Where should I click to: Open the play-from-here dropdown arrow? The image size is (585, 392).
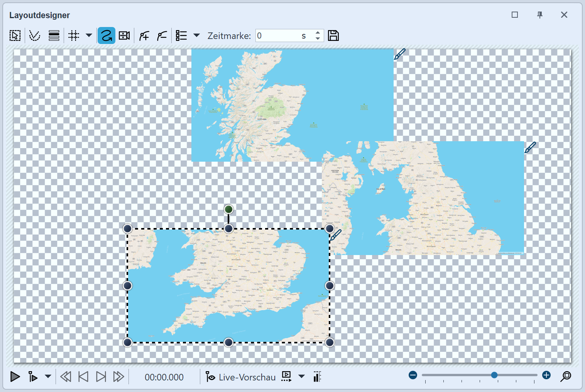(48, 377)
